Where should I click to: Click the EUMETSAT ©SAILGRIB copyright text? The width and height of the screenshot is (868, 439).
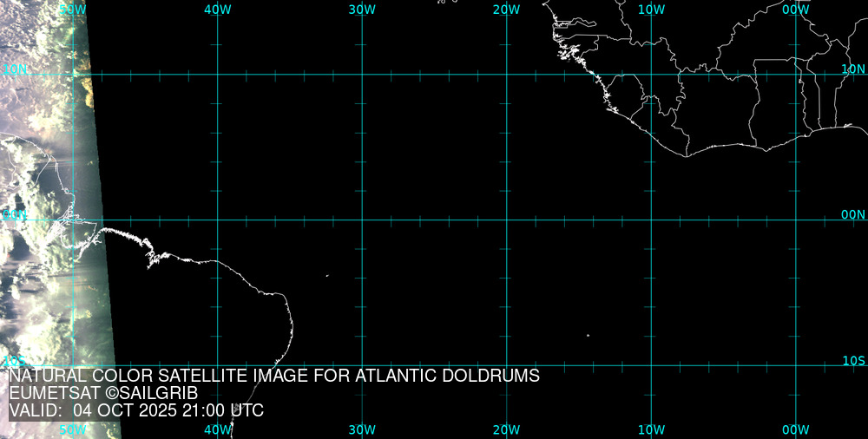[103, 393]
